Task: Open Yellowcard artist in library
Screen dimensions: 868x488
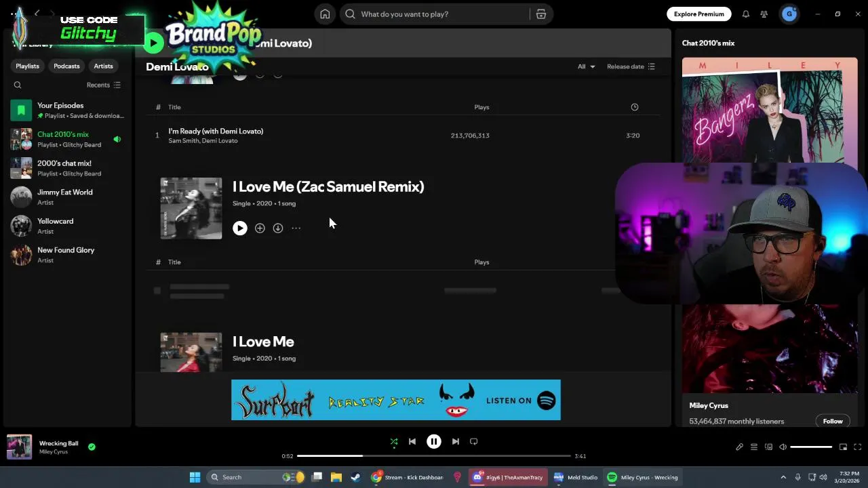Action: click(x=67, y=226)
